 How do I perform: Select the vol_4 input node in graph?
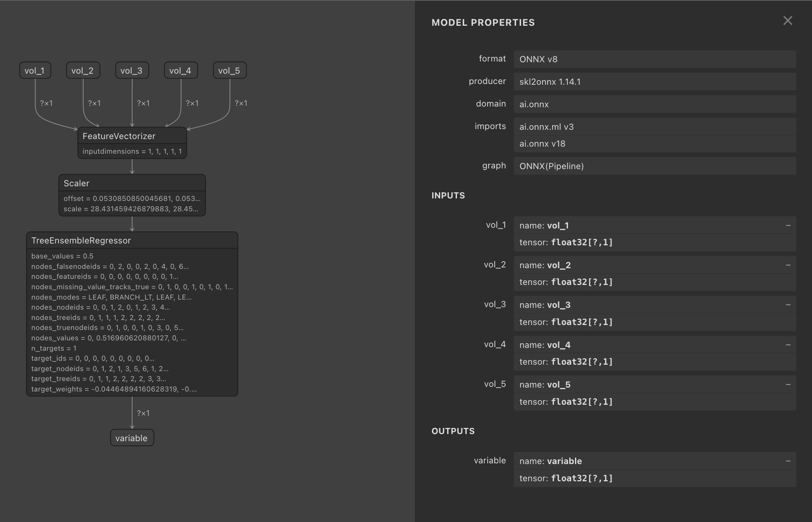pos(181,70)
